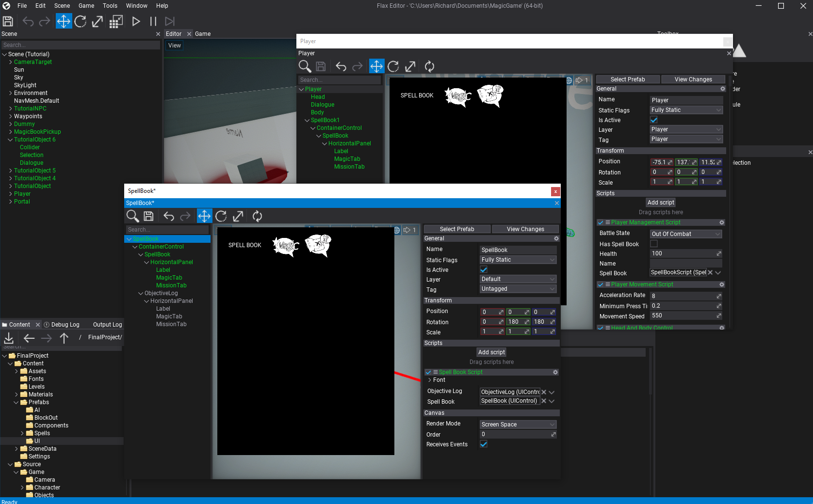The height and width of the screenshot is (504, 813).
Task: Switch to the Debug Log tab
Action: pos(65,324)
